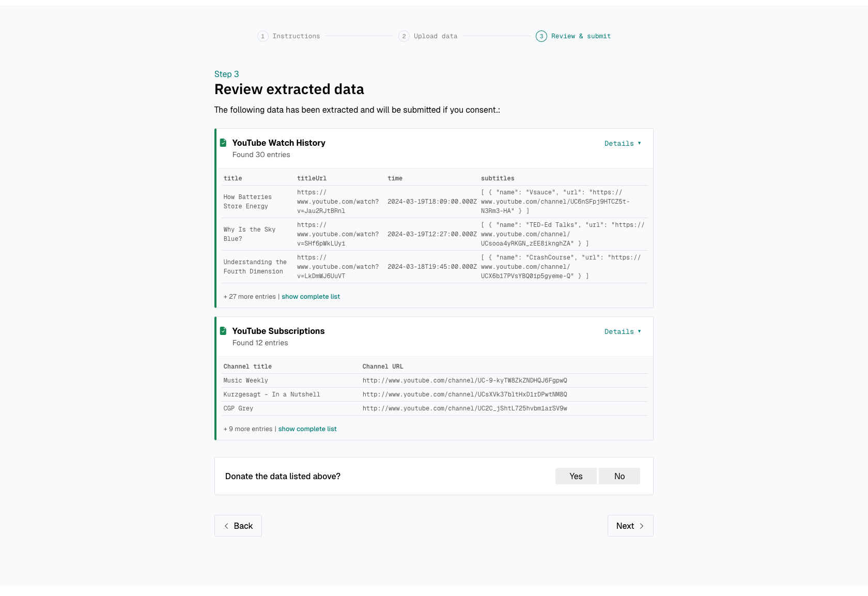Click the 2024-03-19T18:09:00.000Z time cell
868x596 pixels.
click(x=432, y=202)
